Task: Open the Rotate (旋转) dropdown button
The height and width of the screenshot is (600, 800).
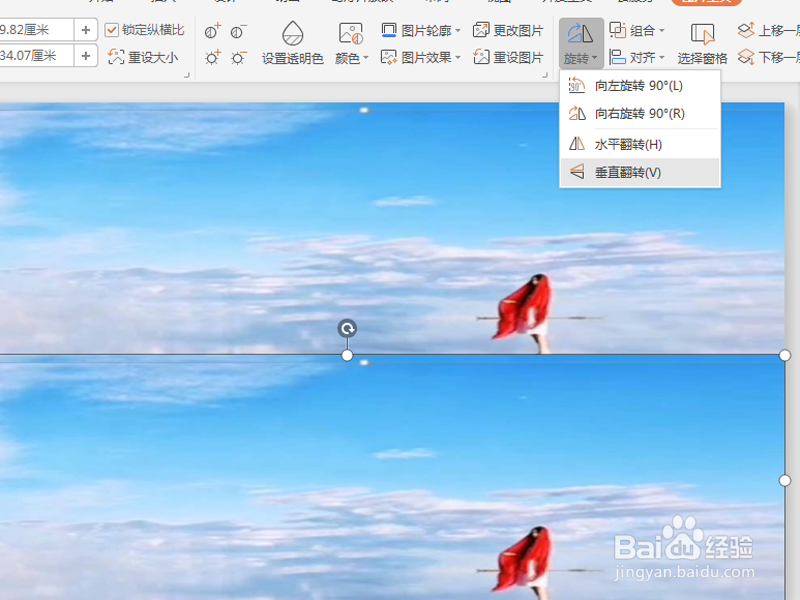Action: 581,44
